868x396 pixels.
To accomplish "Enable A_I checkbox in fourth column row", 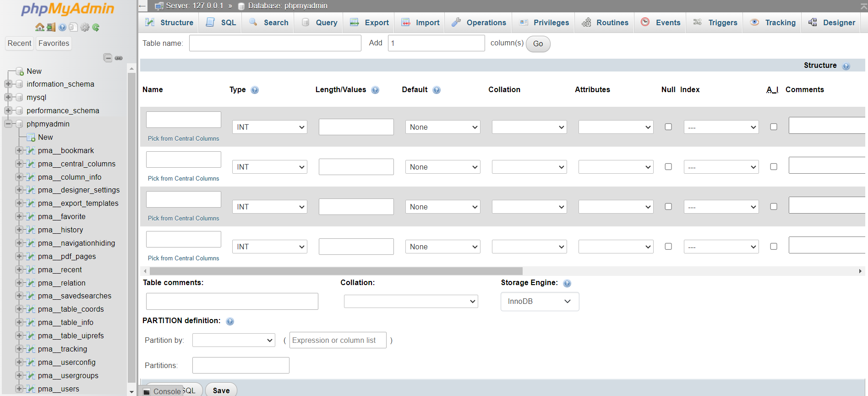I will tap(774, 246).
